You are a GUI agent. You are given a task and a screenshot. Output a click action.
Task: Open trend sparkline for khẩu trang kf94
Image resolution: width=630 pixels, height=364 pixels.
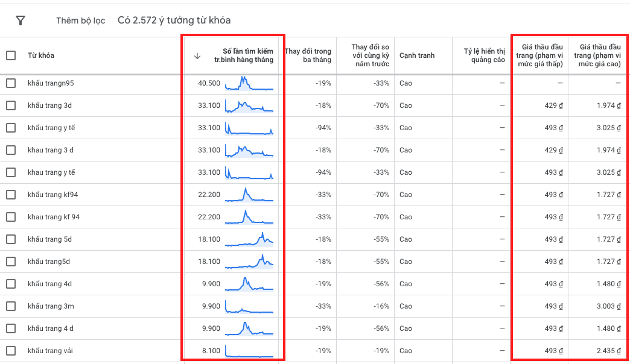pyautogui.click(x=249, y=195)
